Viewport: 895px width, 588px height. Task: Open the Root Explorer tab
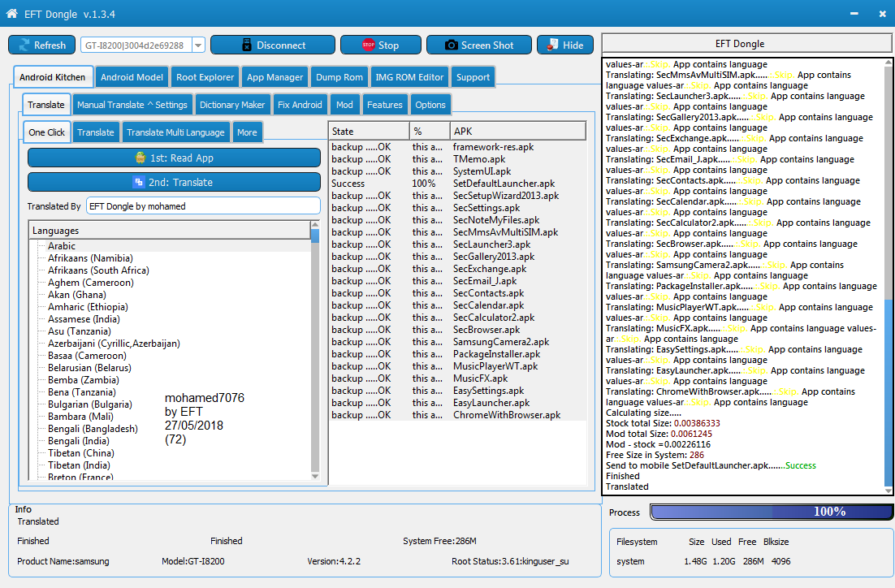click(x=205, y=77)
